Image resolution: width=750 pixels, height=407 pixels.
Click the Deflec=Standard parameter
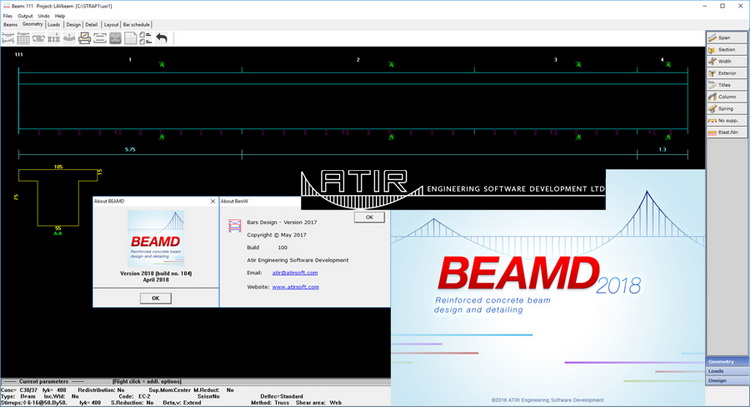(282, 396)
